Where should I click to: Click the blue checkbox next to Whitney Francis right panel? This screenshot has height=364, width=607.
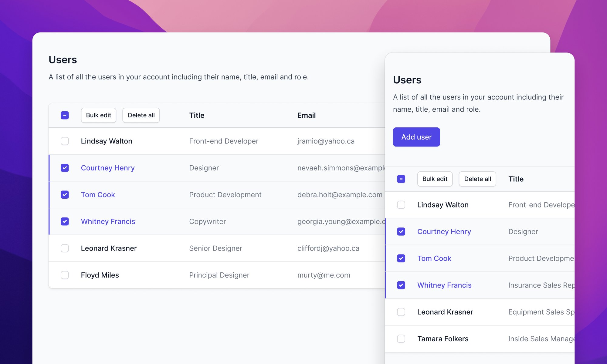(x=401, y=285)
